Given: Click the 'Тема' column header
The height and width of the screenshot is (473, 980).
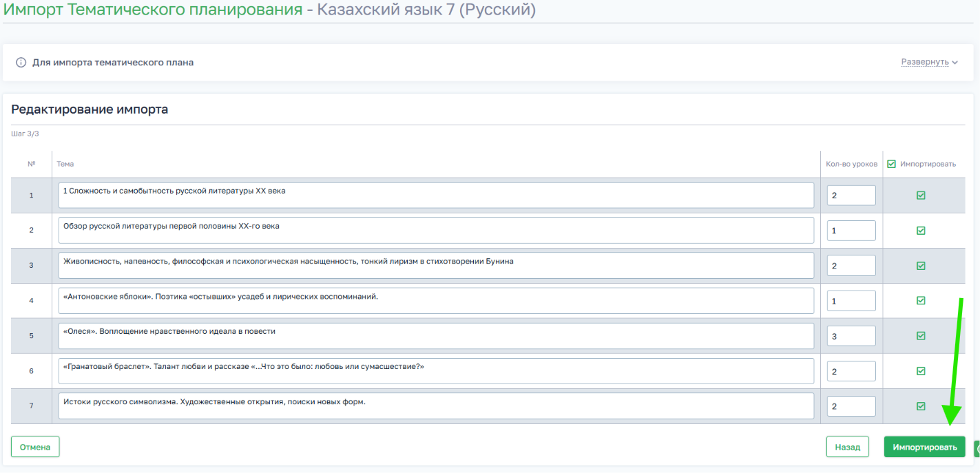Looking at the screenshot, I should (65, 164).
